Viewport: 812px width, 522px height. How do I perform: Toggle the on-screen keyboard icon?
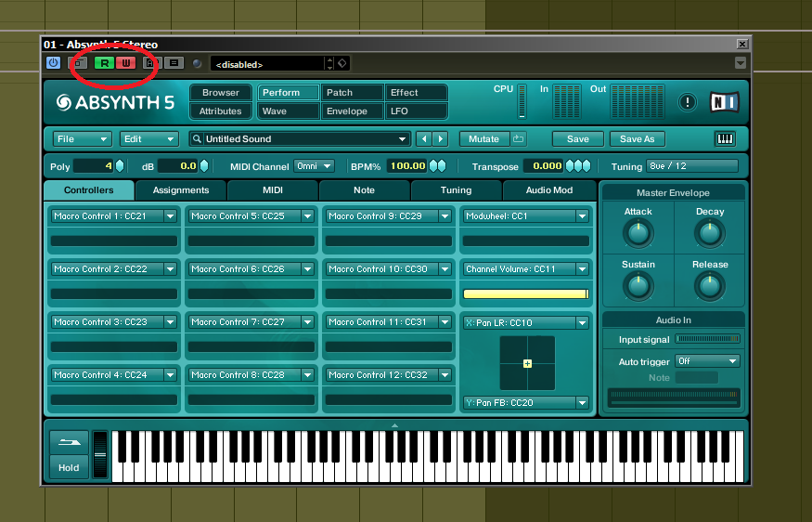pyautogui.click(x=725, y=138)
